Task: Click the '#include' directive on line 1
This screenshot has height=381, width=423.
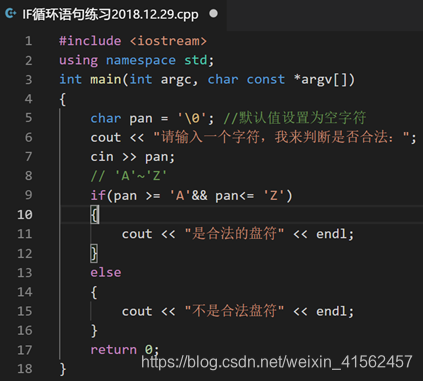Action: pos(90,41)
